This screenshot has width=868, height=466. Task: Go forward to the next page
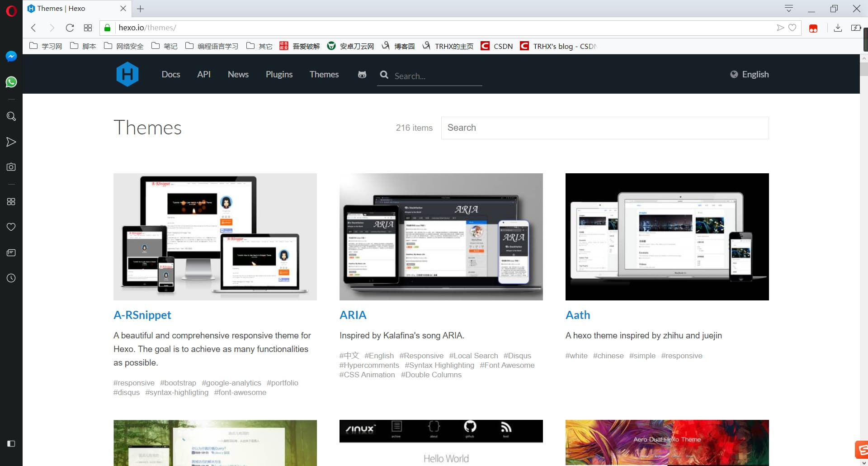point(52,28)
